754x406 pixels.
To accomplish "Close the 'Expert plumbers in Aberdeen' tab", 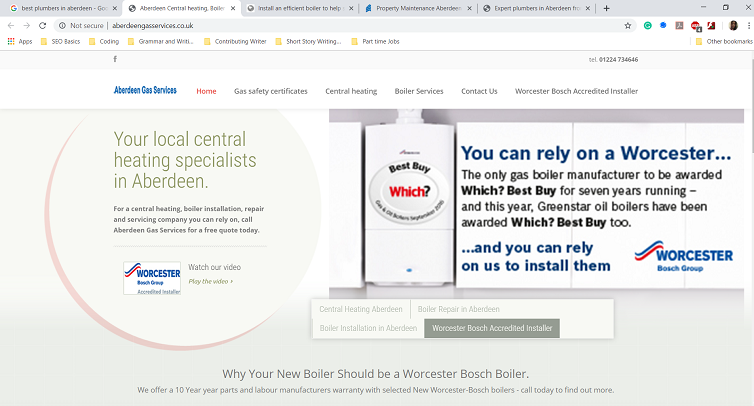I will click(x=588, y=8).
